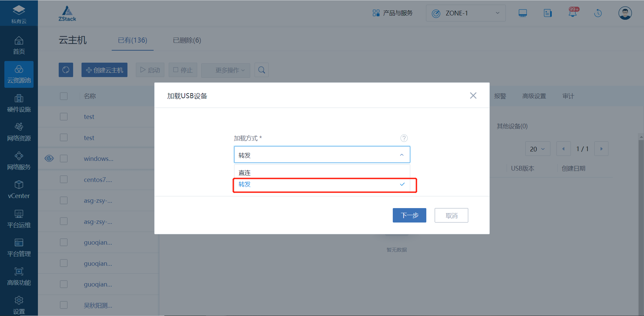
Task: Close the 加载USB设备 dialog
Action: 473,96
